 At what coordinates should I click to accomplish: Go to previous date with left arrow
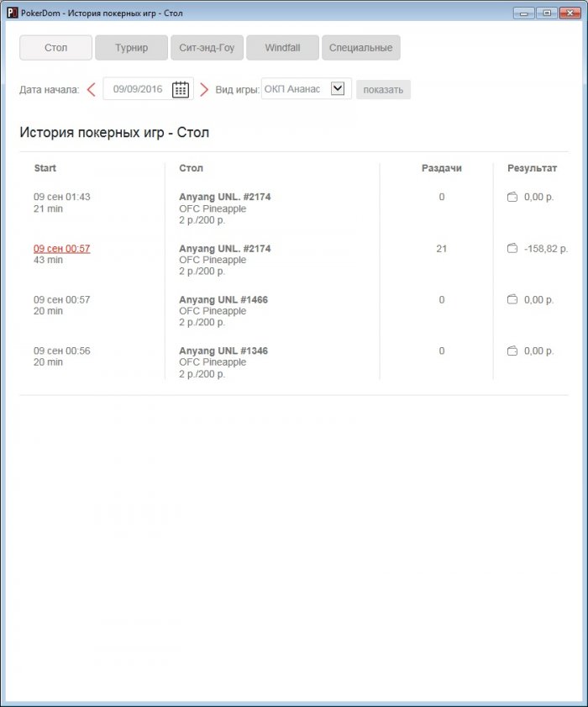click(91, 89)
